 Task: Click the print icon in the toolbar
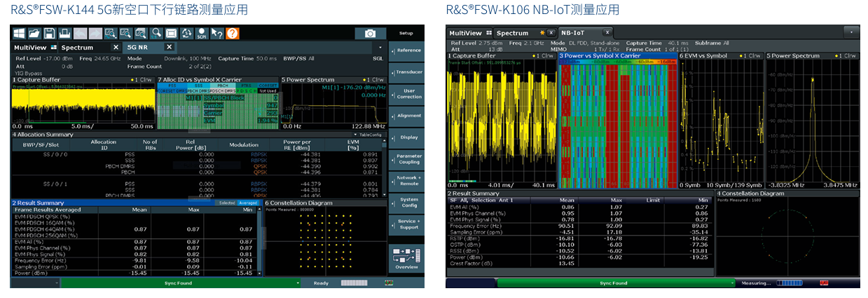pos(64,33)
